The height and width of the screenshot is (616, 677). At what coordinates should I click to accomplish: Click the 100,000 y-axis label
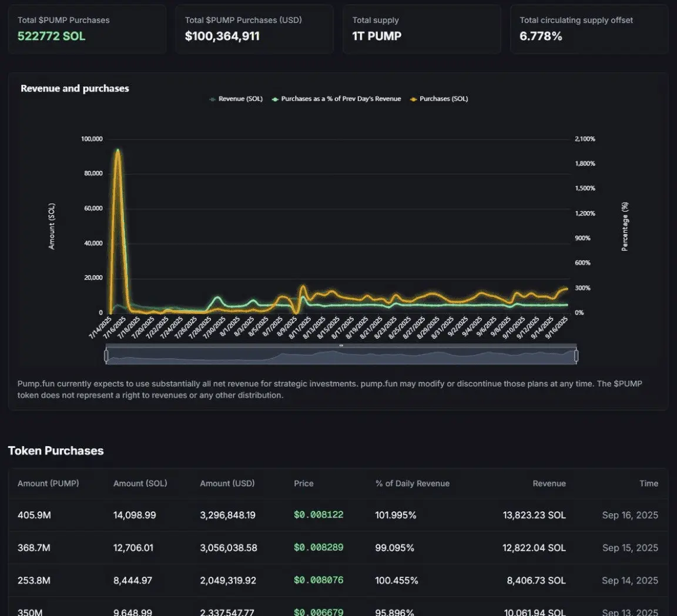click(x=92, y=139)
